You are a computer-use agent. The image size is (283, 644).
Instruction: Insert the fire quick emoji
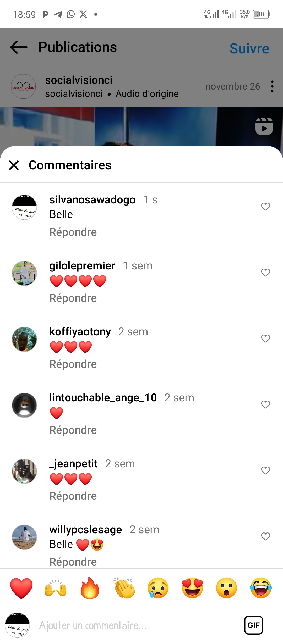click(x=90, y=588)
